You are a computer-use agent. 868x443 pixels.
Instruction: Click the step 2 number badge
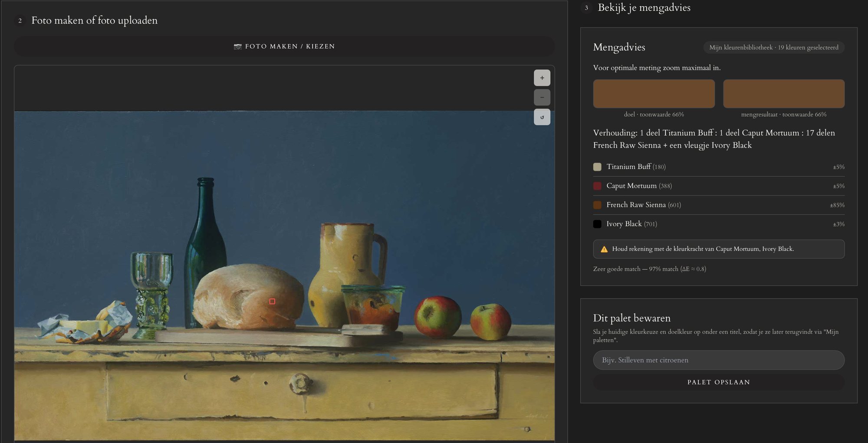click(x=20, y=20)
